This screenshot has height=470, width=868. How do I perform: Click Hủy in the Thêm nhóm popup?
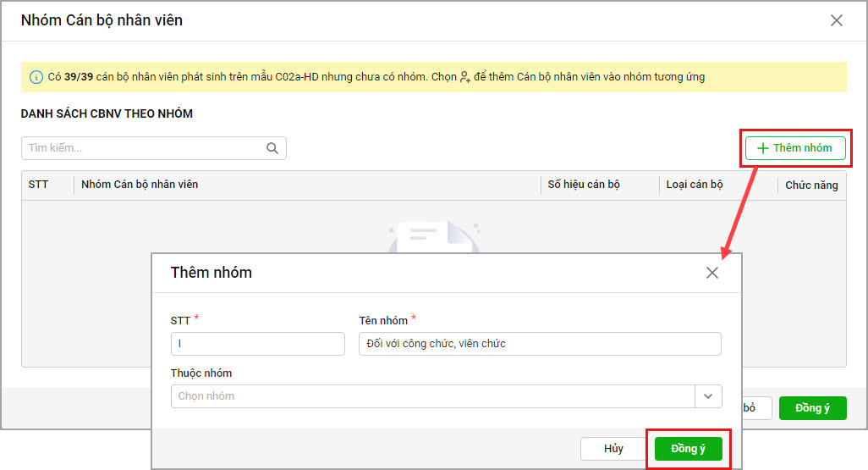coord(613,449)
